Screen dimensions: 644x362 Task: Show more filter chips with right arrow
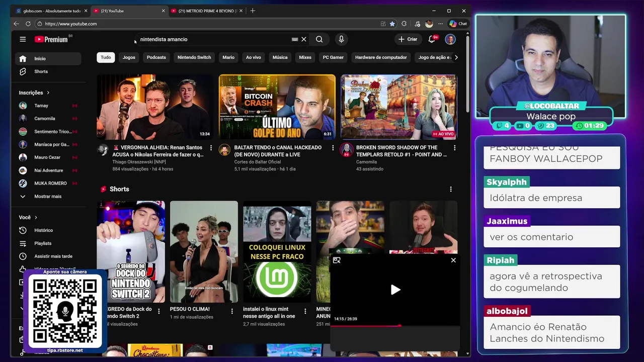[x=456, y=57]
